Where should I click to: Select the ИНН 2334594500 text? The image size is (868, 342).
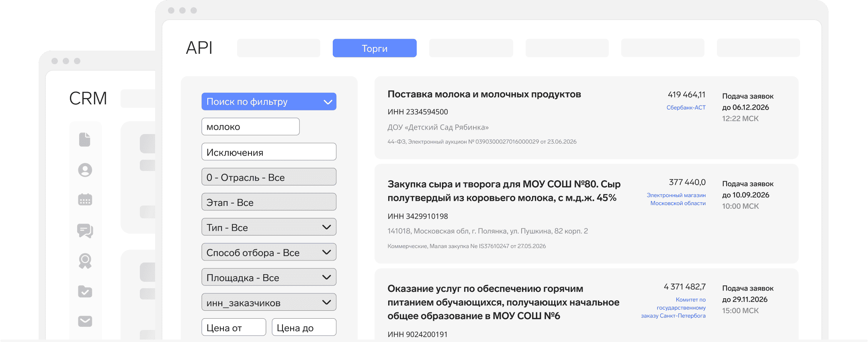pos(418,112)
